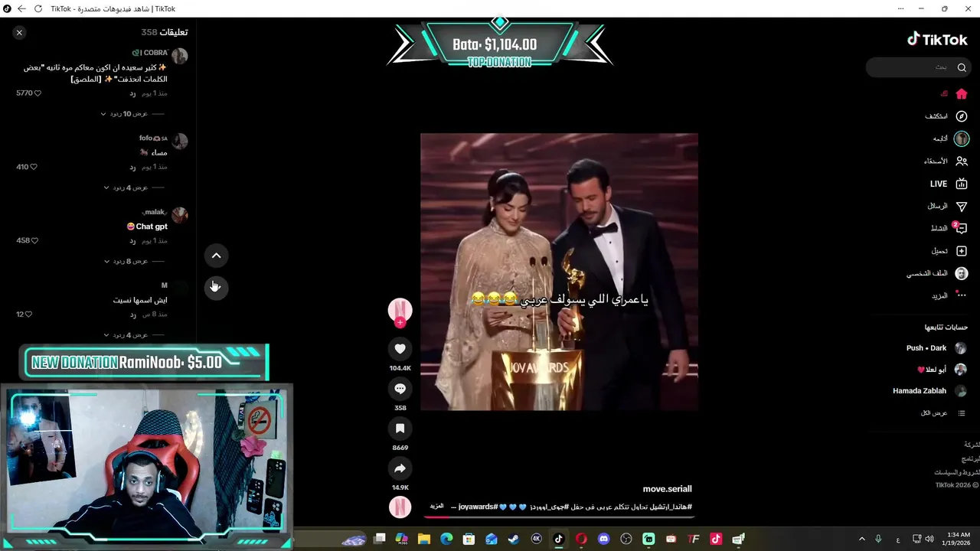Reply to the COBRA comment
The width and height of the screenshot is (980, 551).
tap(132, 93)
